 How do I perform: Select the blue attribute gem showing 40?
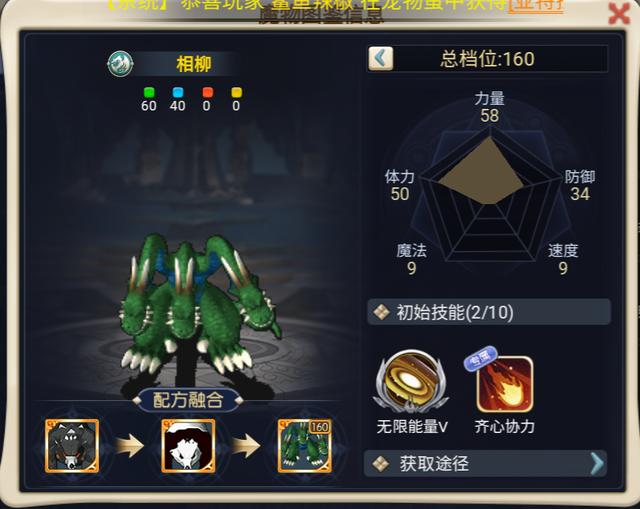tap(178, 93)
